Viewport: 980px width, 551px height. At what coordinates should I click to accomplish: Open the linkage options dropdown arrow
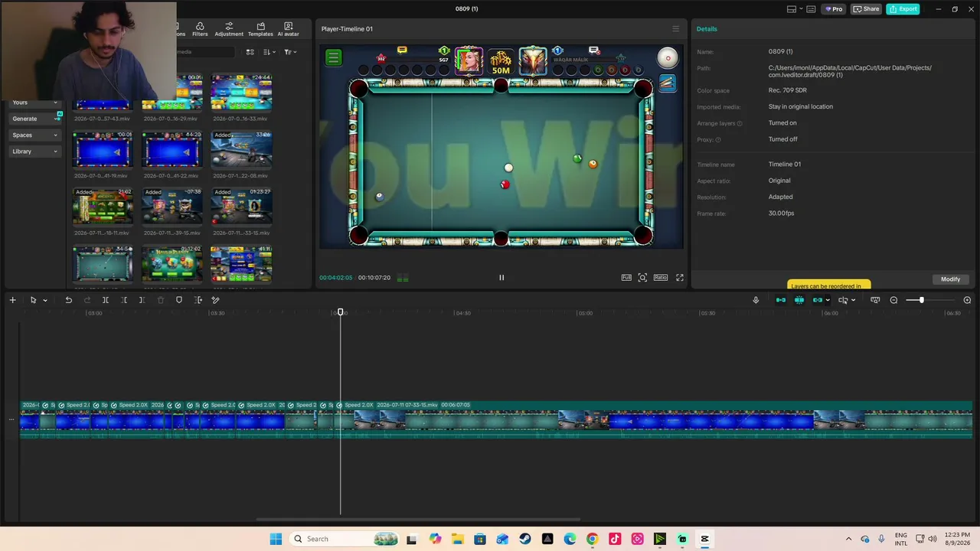click(828, 300)
